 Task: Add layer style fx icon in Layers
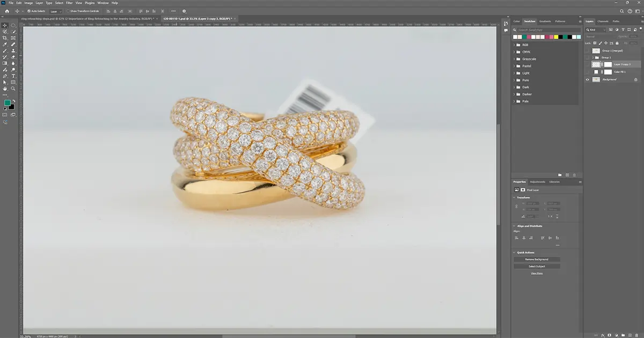(603, 335)
